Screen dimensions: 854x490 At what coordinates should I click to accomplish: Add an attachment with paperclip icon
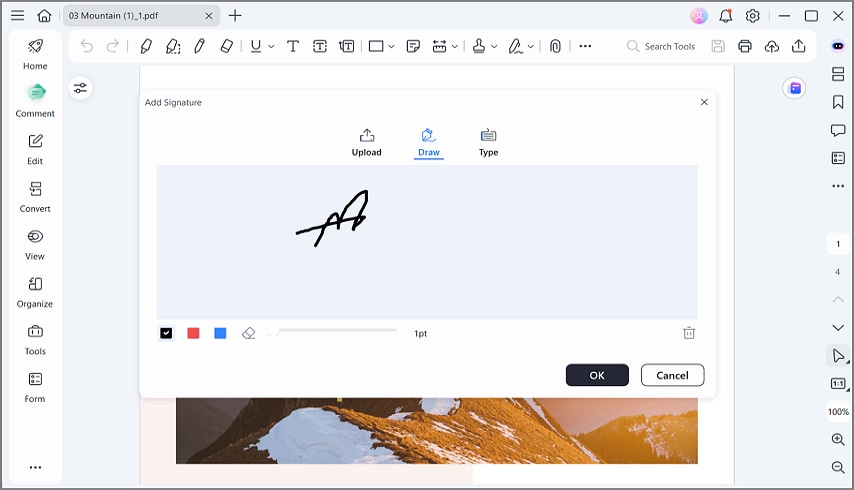click(x=555, y=46)
